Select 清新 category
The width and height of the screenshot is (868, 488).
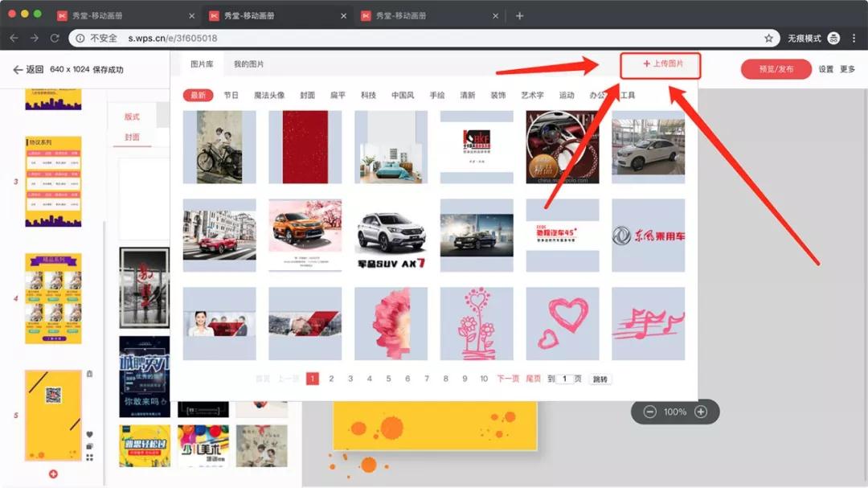[x=468, y=96]
